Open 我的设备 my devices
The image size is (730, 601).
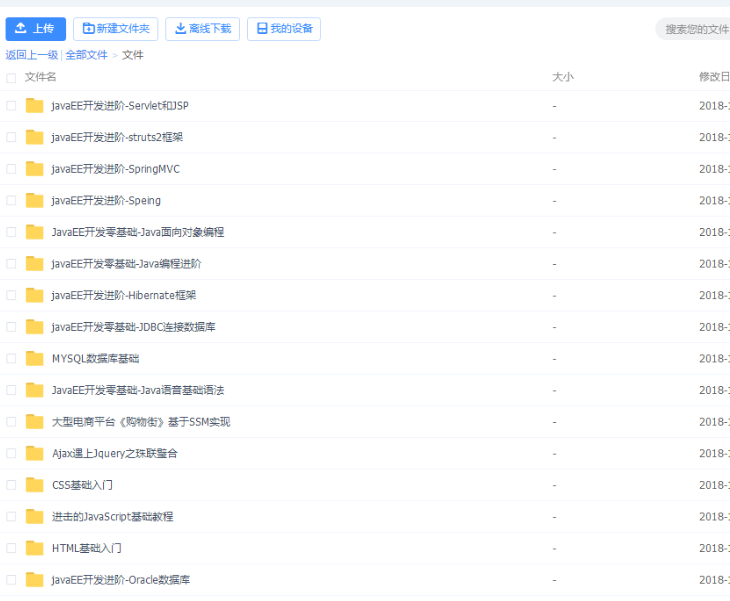click(284, 29)
